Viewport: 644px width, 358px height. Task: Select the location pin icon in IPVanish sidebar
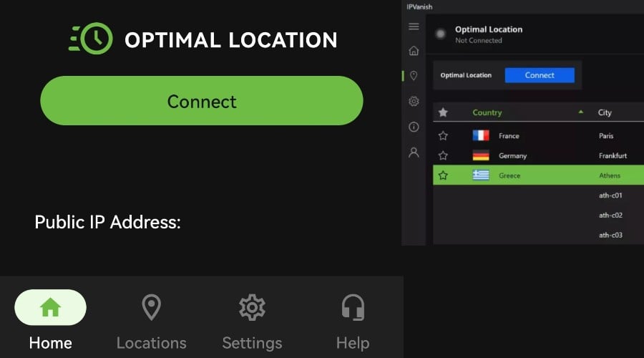(414, 76)
